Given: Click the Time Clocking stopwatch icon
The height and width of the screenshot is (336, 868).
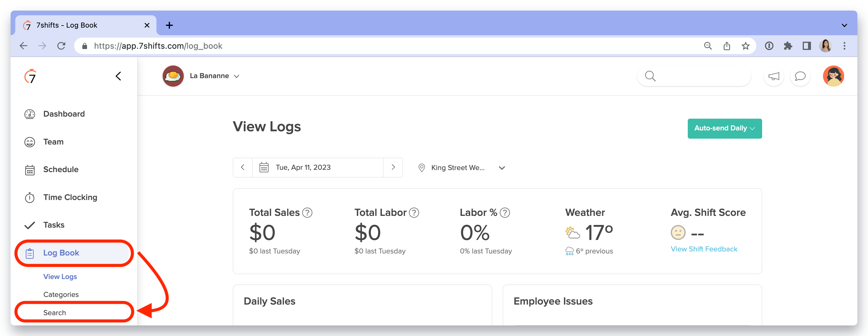Looking at the screenshot, I should pyautogui.click(x=30, y=197).
